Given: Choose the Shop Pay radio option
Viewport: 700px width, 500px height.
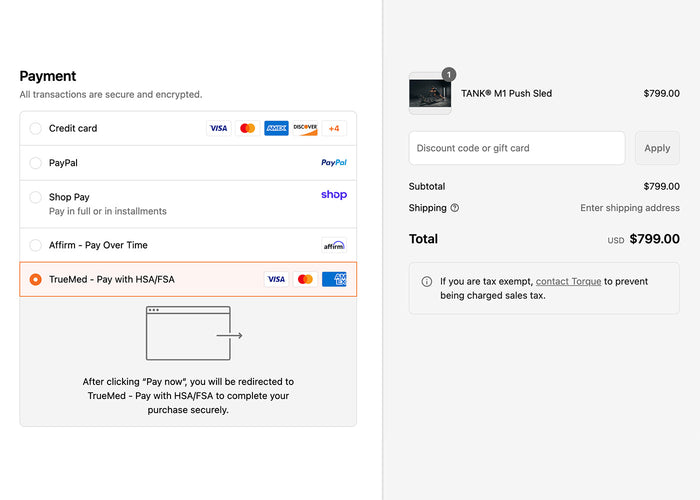Looking at the screenshot, I should point(35,197).
